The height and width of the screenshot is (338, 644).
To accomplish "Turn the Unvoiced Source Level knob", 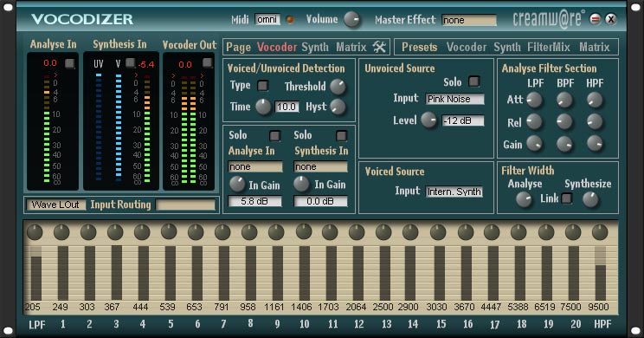I will pos(428,120).
